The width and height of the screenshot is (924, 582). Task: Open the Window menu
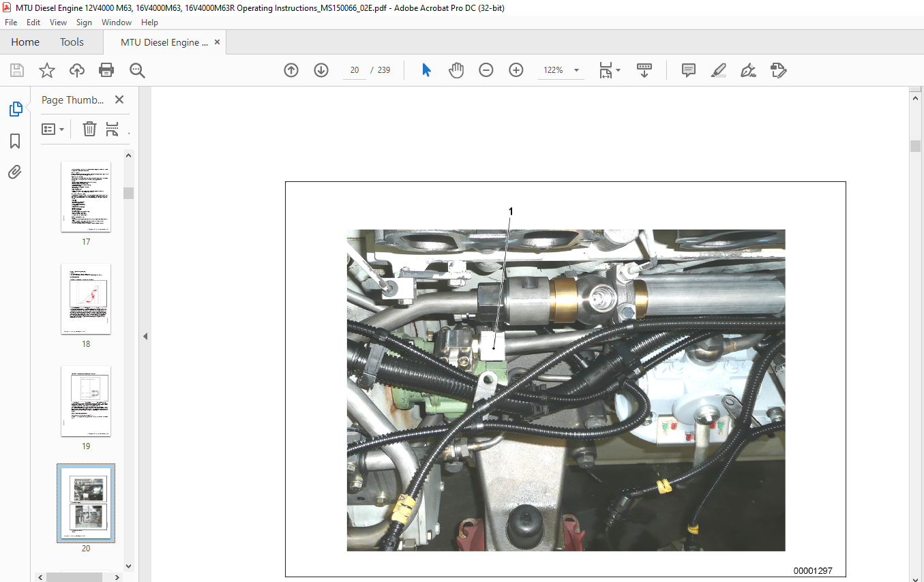click(117, 22)
